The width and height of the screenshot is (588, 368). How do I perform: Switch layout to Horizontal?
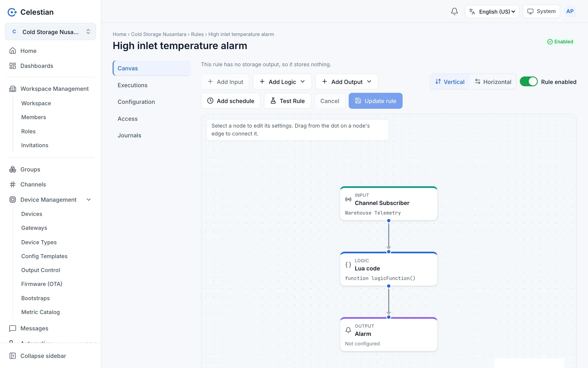pyautogui.click(x=493, y=82)
